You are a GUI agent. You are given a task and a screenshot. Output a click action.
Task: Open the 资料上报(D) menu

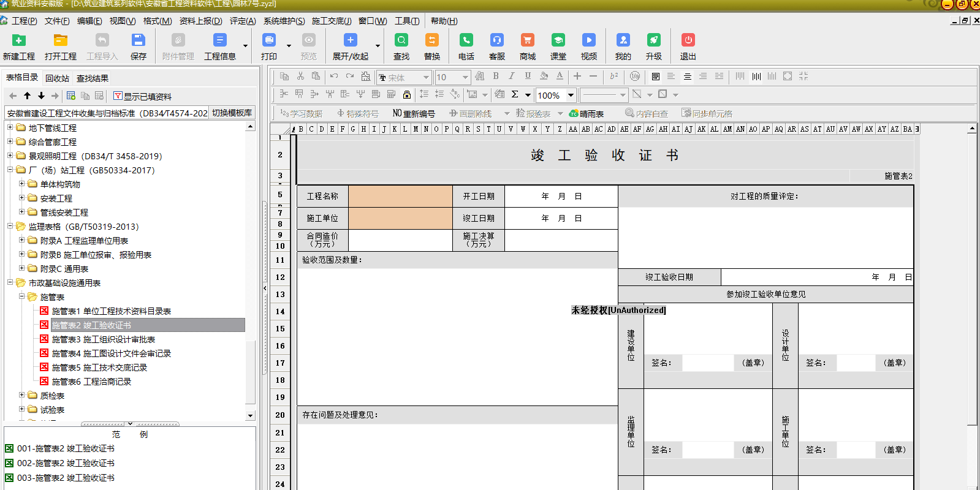[200, 21]
